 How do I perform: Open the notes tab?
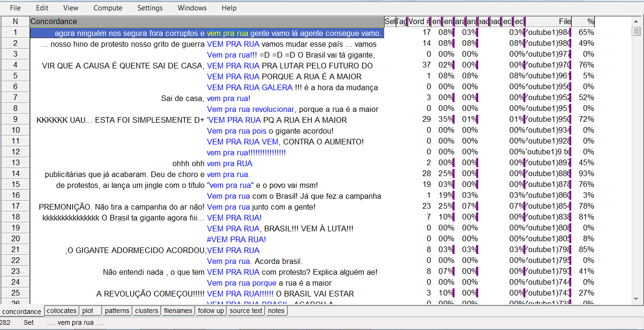(276, 311)
